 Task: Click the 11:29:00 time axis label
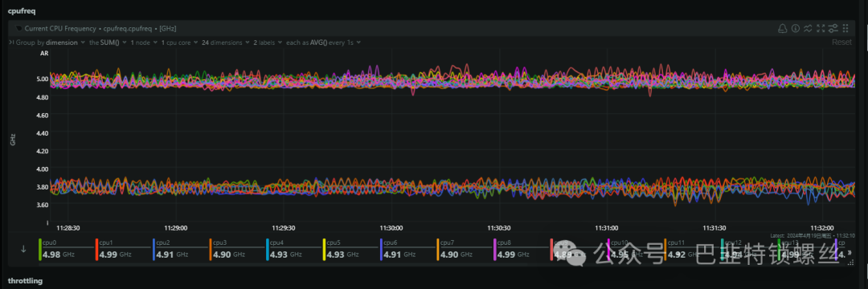click(175, 227)
